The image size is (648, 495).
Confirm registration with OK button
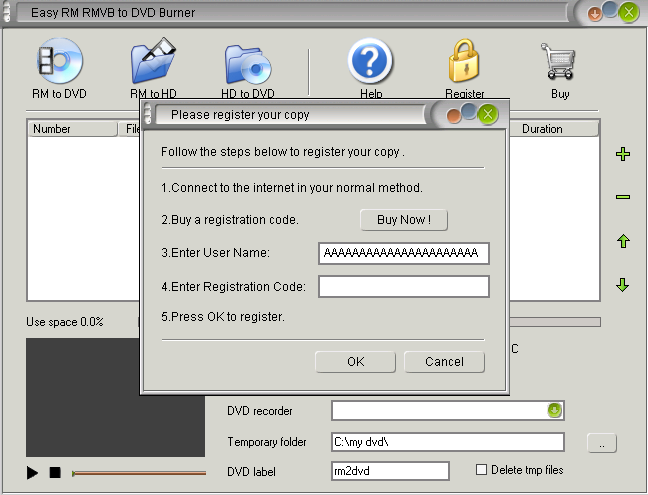point(355,362)
